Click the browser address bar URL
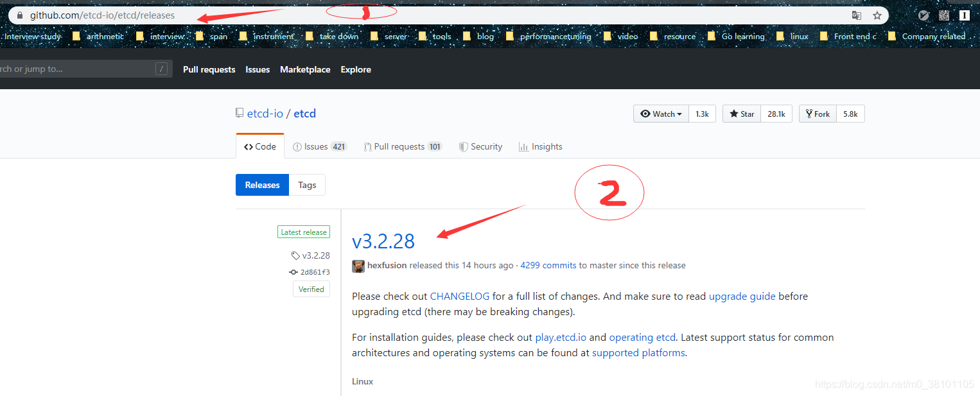The height and width of the screenshot is (396, 980). (102, 15)
